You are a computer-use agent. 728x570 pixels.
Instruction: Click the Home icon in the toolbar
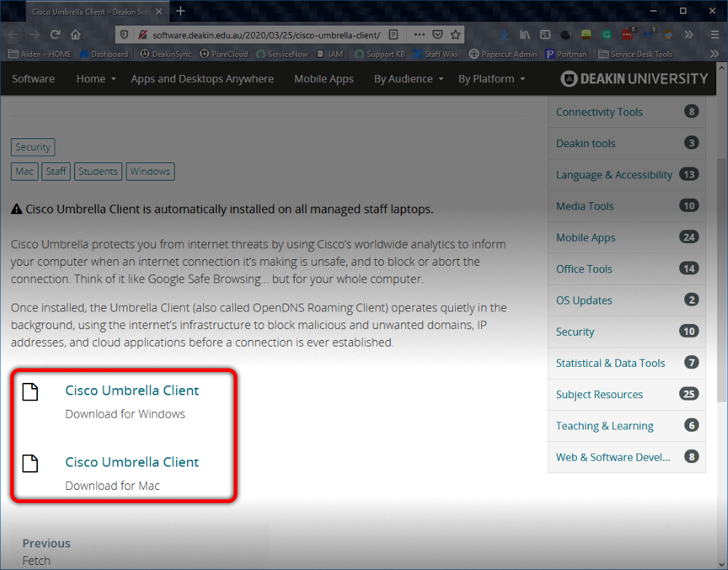tap(75, 34)
